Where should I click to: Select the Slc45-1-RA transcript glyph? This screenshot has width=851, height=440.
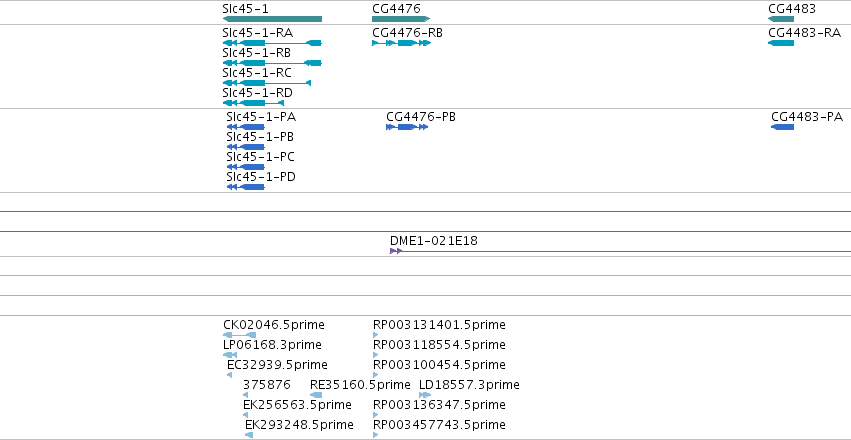[272, 43]
